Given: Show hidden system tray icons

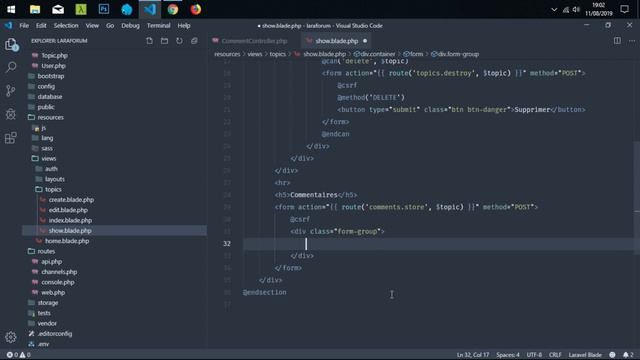Looking at the screenshot, I should click(x=554, y=9).
